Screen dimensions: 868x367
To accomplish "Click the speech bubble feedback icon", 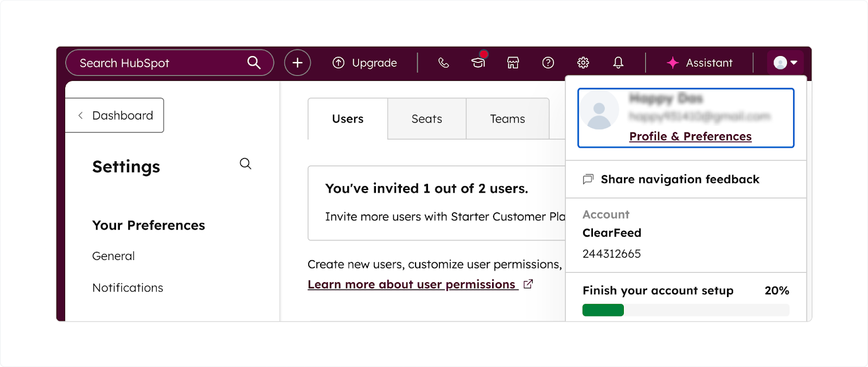I will click(588, 179).
